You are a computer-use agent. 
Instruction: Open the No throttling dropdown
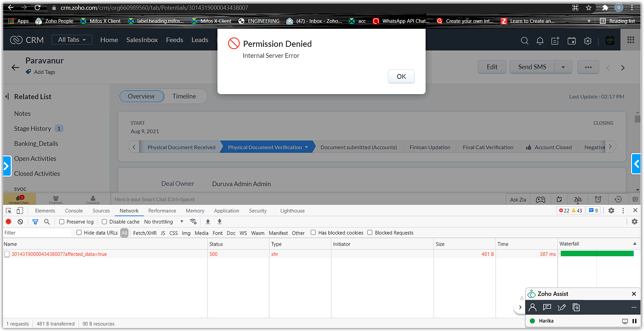(164, 222)
